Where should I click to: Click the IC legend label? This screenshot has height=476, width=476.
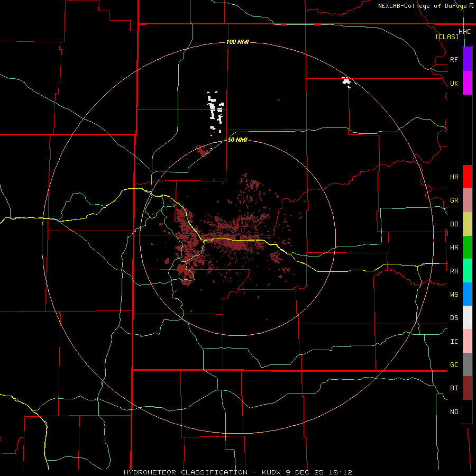454,342
